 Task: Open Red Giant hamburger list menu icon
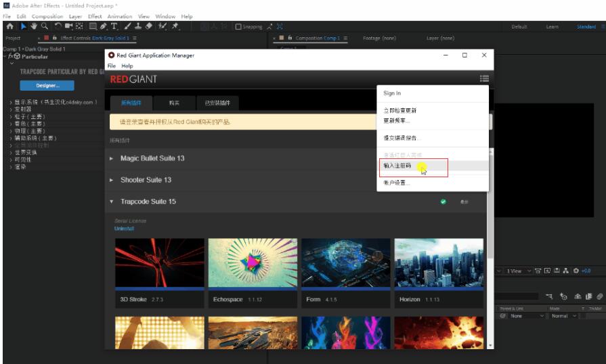coord(484,78)
